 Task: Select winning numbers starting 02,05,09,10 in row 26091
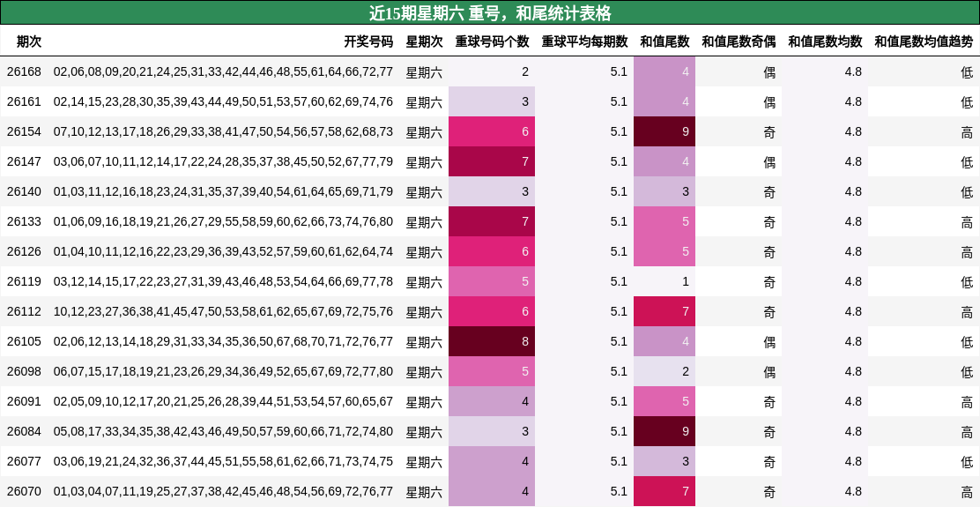[223, 402]
